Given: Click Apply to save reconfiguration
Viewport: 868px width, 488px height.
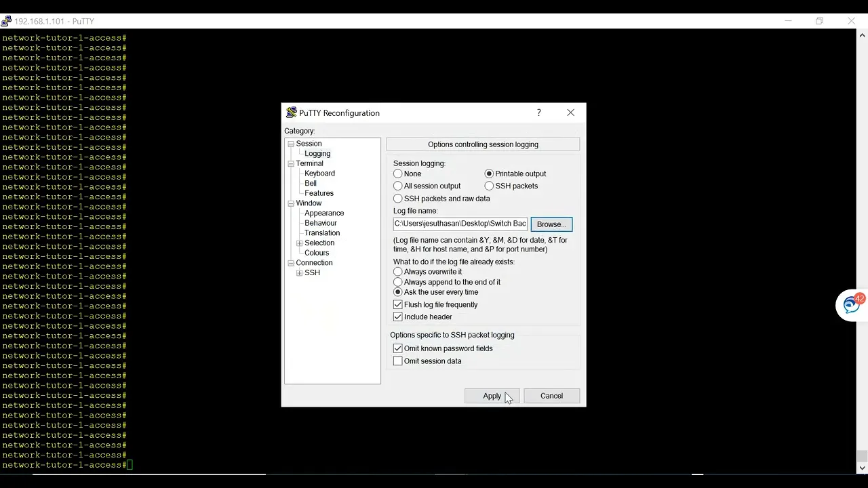Looking at the screenshot, I should (492, 396).
